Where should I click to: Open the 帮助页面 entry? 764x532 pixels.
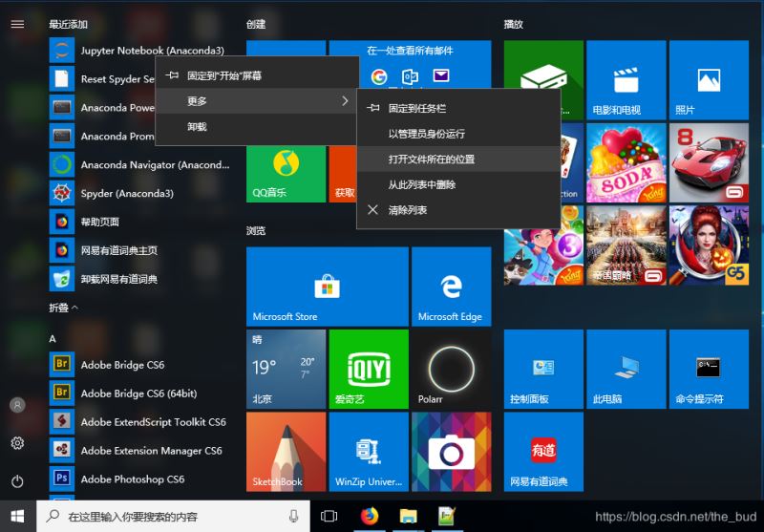pyautogui.click(x=140, y=222)
